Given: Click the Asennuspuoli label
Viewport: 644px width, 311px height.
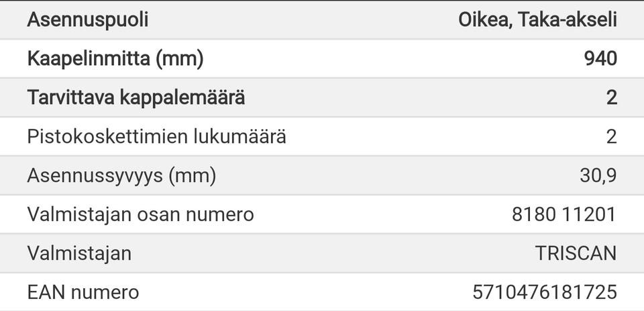Looking at the screenshot, I should 87,19.
